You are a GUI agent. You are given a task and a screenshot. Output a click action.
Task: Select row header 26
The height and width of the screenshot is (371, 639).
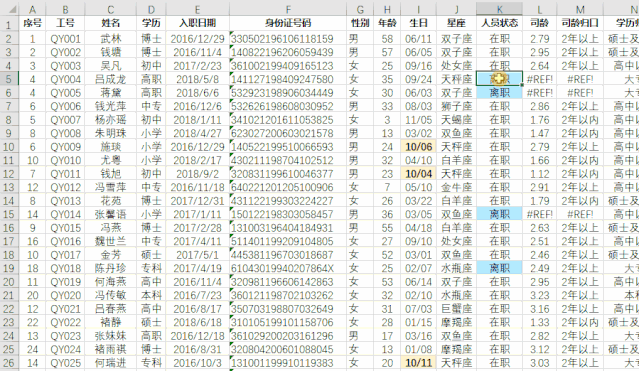click(9, 362)
